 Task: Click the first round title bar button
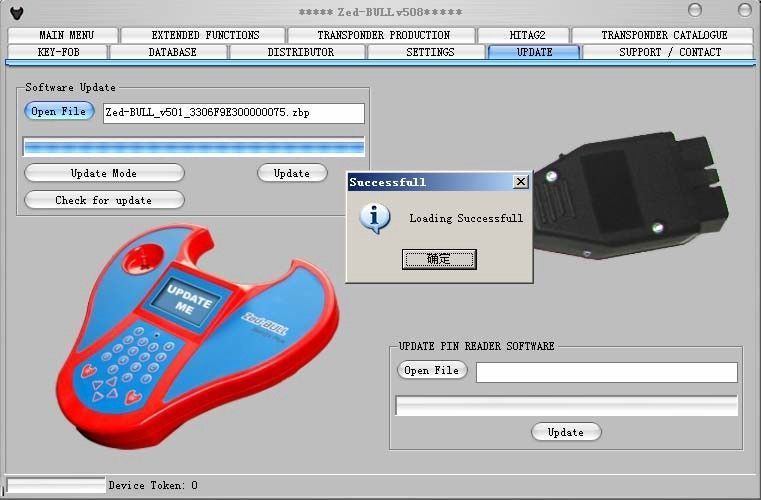pos(695,10)
